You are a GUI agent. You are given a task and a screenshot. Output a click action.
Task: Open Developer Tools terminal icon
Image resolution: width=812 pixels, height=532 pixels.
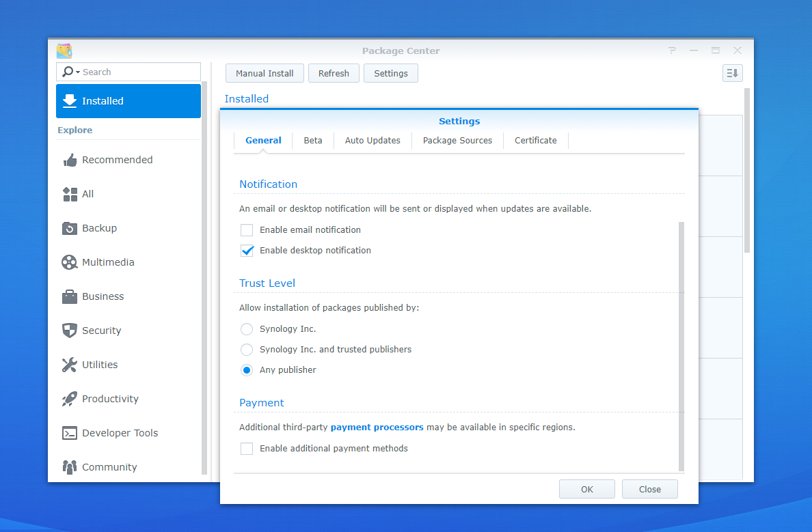pos(70,433)
